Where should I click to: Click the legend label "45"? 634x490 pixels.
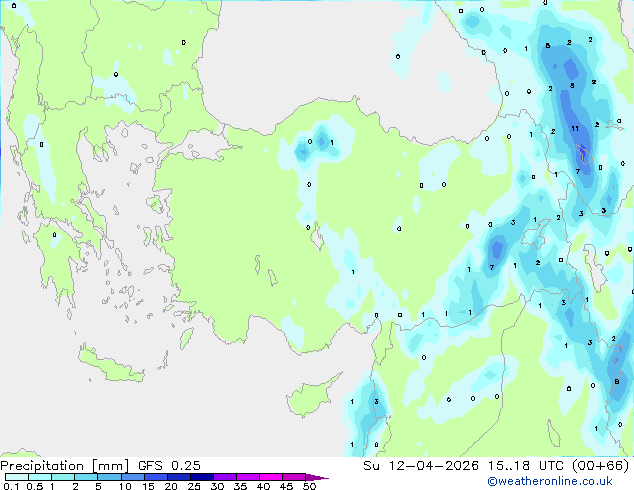(286, 486)
